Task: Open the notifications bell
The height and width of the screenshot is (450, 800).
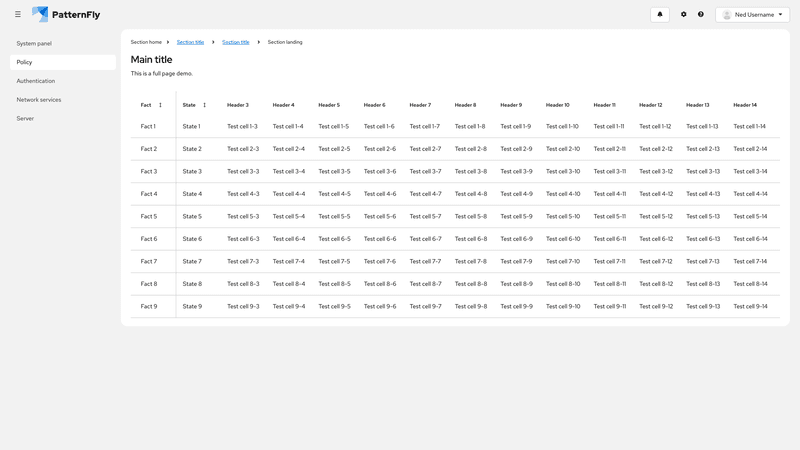Action: click(x=659, y=15)
